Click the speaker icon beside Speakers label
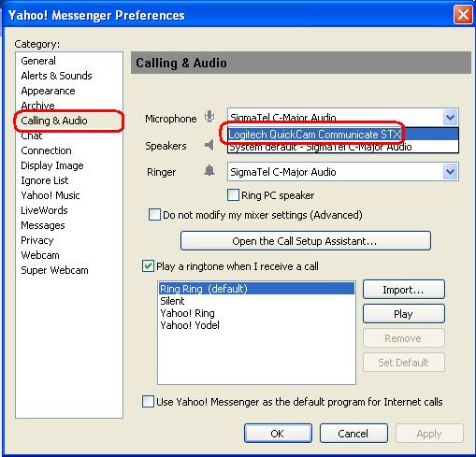 coord(209,145)
